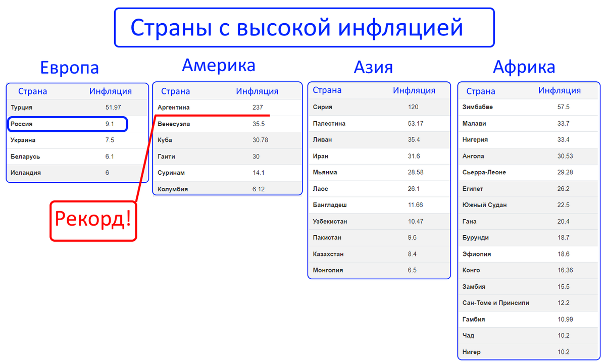This screenshot has height=364, width=606.
Task: Select the 'Африка' region heading
Action: 524,66
